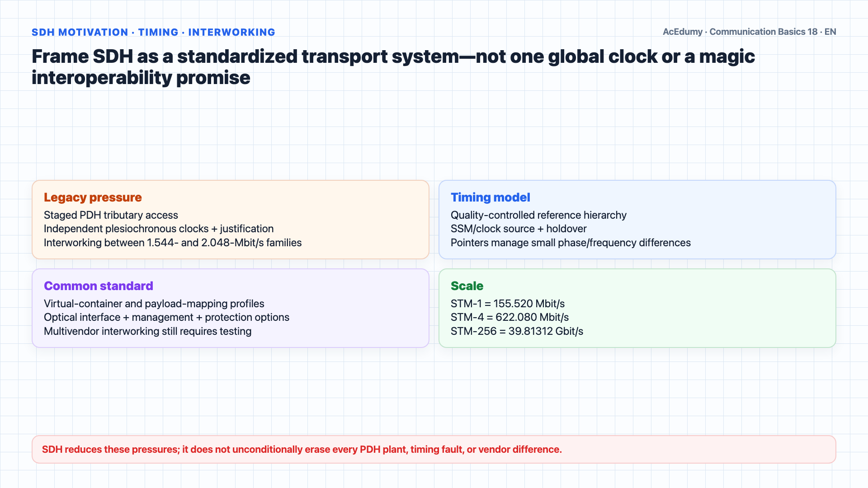Click 'Quality-controlled reference hierarchy' bullet
Image resolution: width=868 pixels, height=488 pixels.
coord(538,215)
